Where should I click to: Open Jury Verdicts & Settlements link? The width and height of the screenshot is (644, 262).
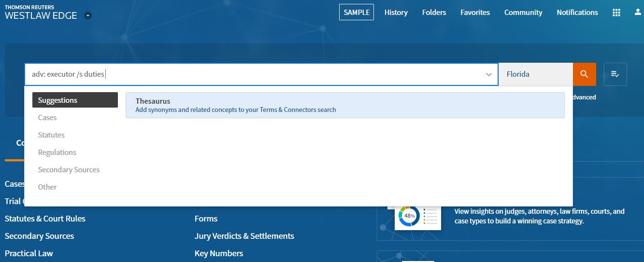[x=244, y=236]
